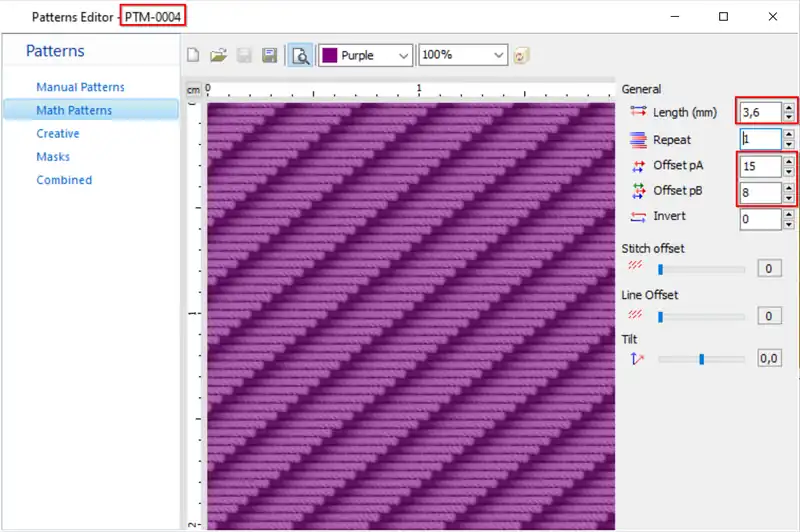
Task: Click the Patterns heading
Action: coord(55,51)
